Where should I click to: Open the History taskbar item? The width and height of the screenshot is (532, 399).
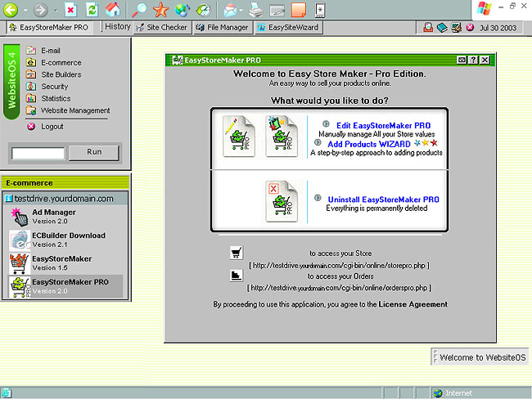117,26
